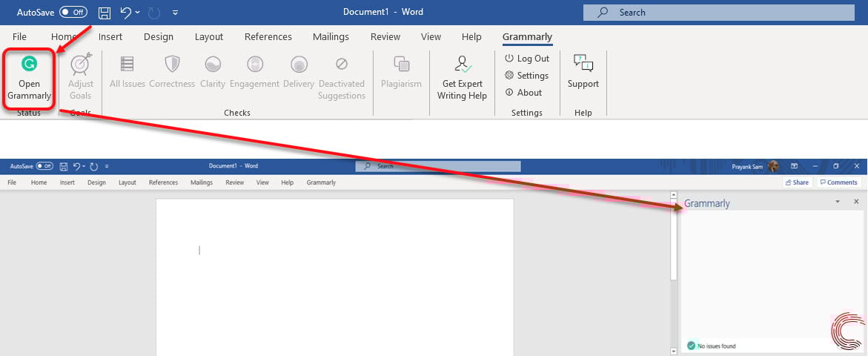Click 'No issues found' status in Grammarly pane
This screenshot has width=868, height=356.
[712, 346]
